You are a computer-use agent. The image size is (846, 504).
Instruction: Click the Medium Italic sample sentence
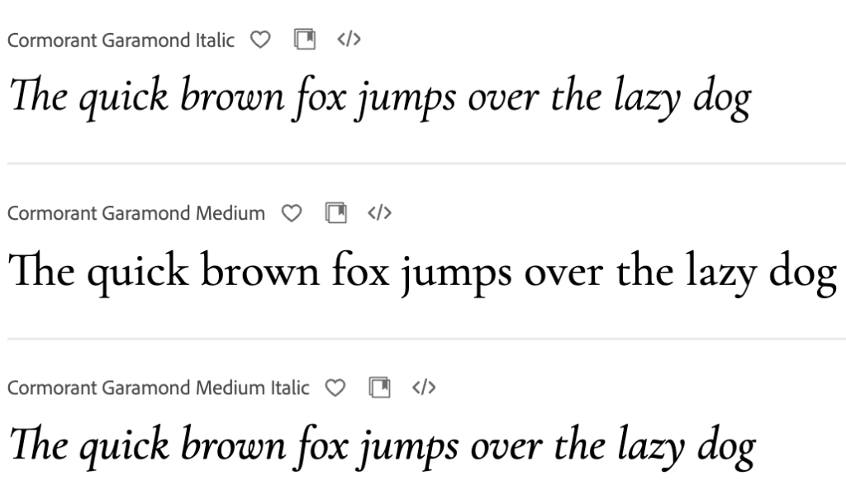coord(382,445)
